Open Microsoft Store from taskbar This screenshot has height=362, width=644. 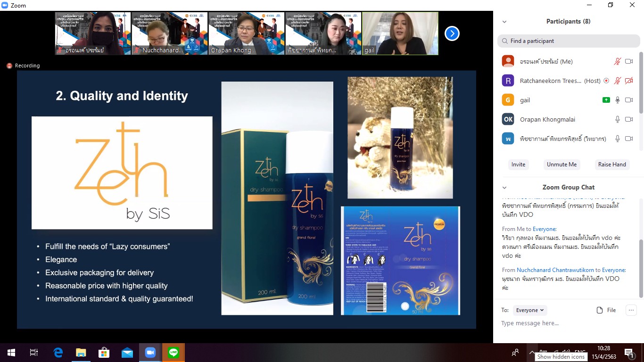click(x=104, y=353)
